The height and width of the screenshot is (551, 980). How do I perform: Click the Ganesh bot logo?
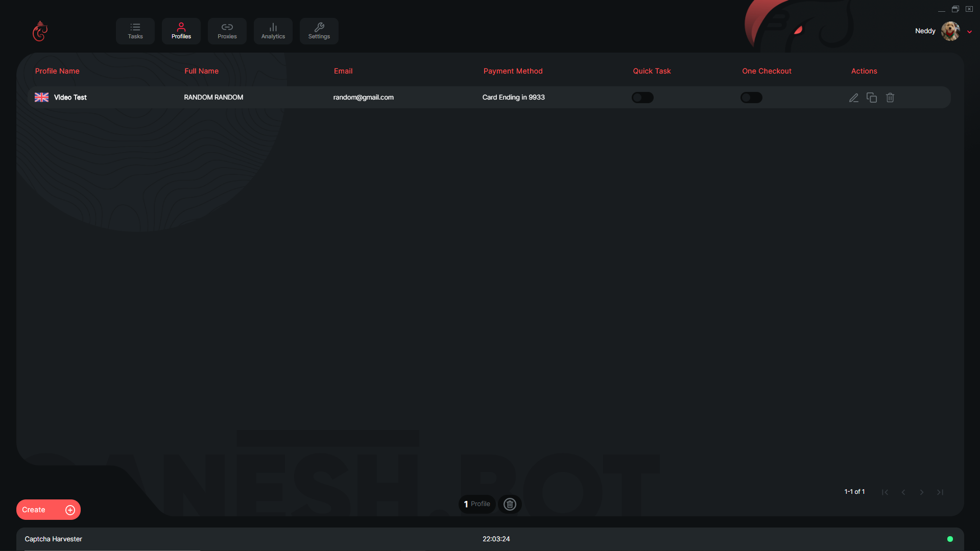(x=40, y=31)
